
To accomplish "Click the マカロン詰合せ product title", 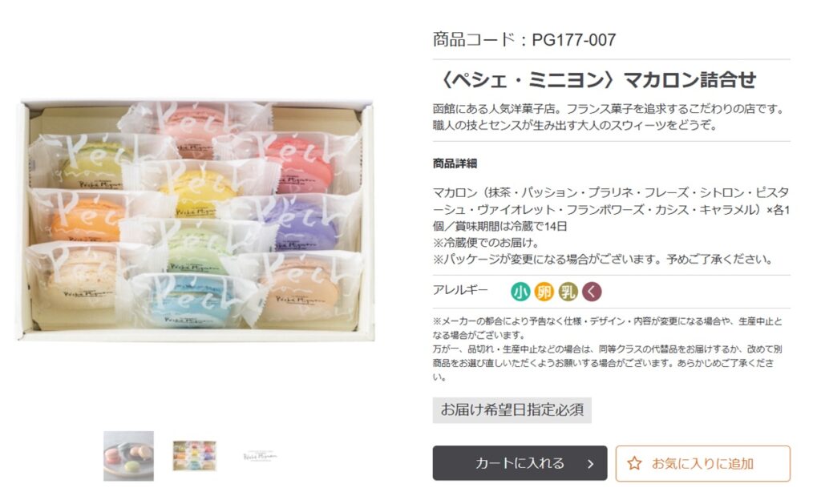I will (595, 80).
